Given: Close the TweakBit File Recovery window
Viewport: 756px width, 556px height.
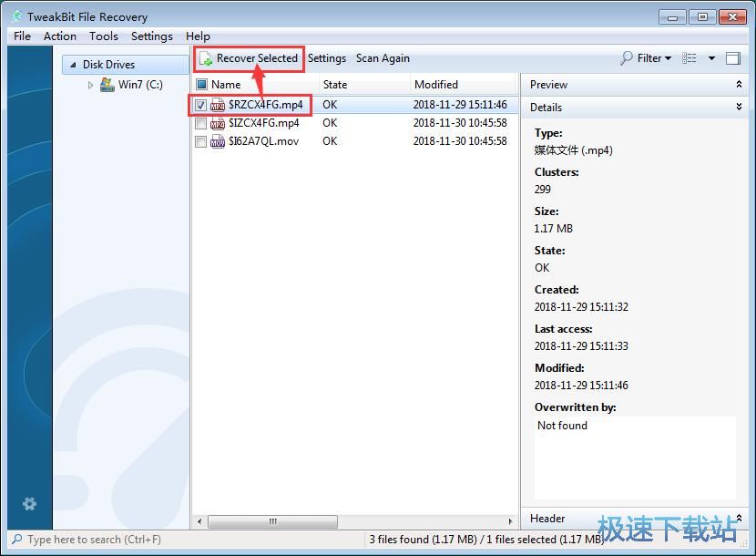Looking at the screenshot, I should tap(732, 17).
